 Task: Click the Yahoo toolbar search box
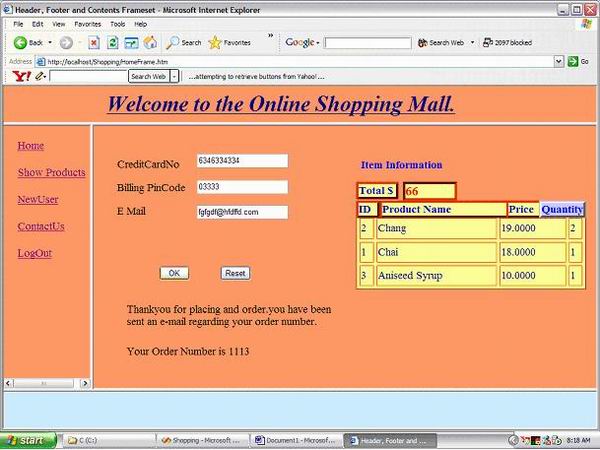(88, 77)
